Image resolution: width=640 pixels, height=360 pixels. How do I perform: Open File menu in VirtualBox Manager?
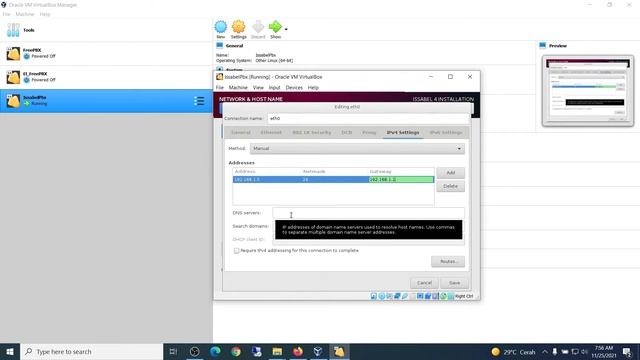point(7,14)
